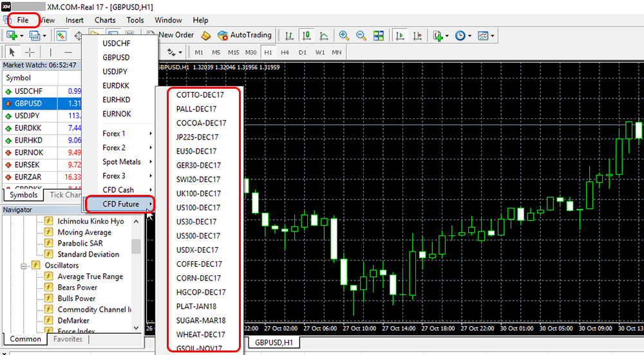Zoom in on the chart
644x355 pixels.
344,35
